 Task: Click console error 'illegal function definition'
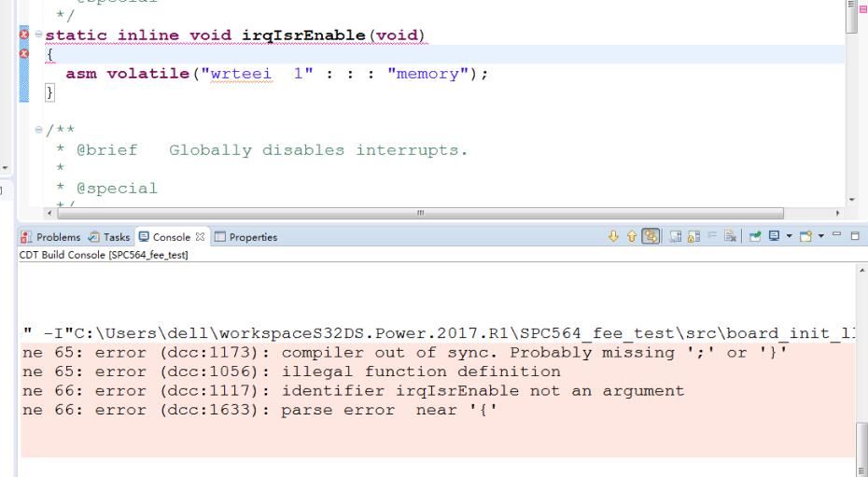292,372
